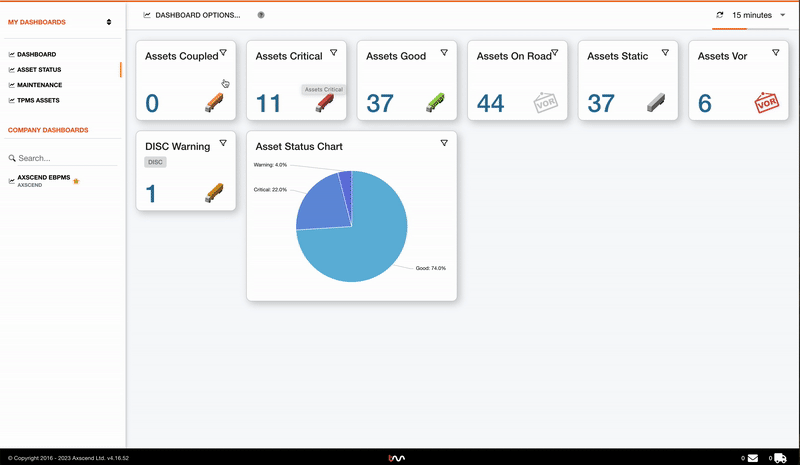Click the grey trailer icon on Assets Static

[656, 102]
